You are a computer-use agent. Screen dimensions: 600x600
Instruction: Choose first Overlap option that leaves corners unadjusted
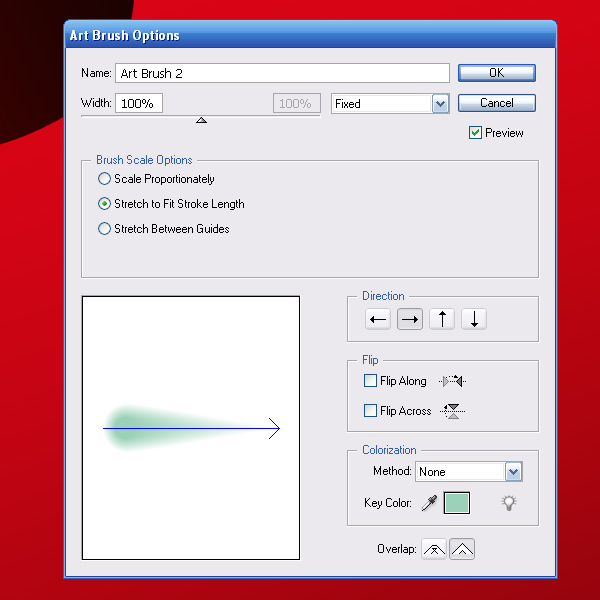pos(434,549)
